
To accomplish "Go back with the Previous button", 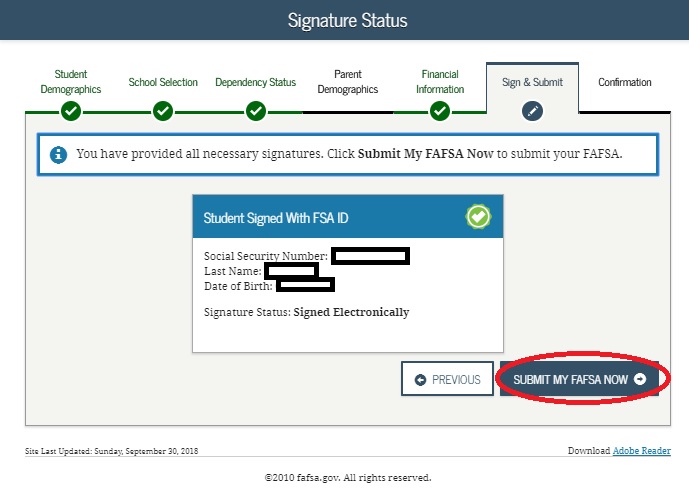I will click(x=447, y=379).
